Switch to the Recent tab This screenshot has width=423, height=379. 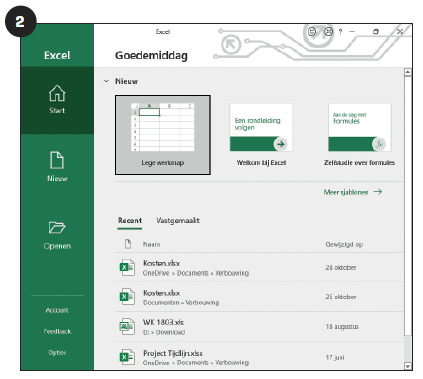click(130, 220)
